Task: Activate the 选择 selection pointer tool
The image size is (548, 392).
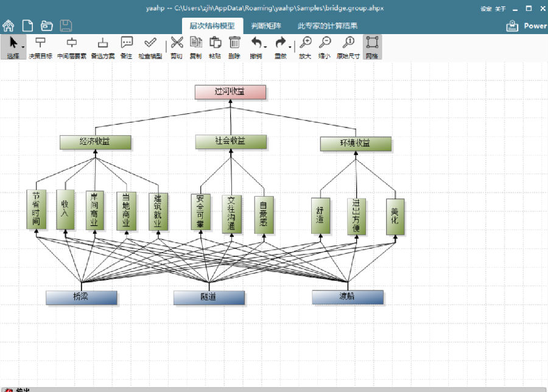Action: (x=13, y=47)
